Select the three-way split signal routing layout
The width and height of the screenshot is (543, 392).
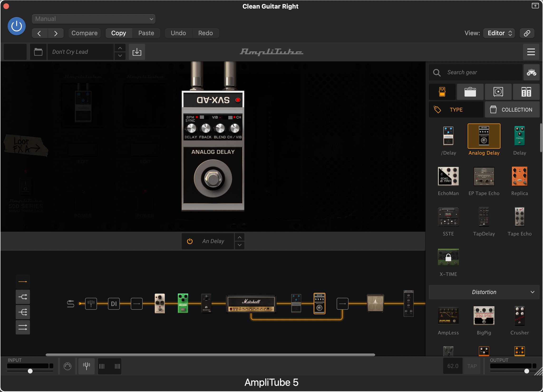click(23, 312)
